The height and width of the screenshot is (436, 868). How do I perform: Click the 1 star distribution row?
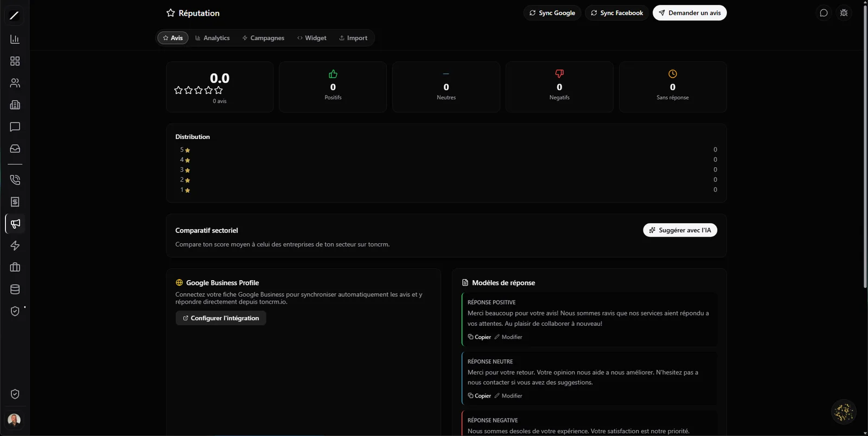point(446,190)
